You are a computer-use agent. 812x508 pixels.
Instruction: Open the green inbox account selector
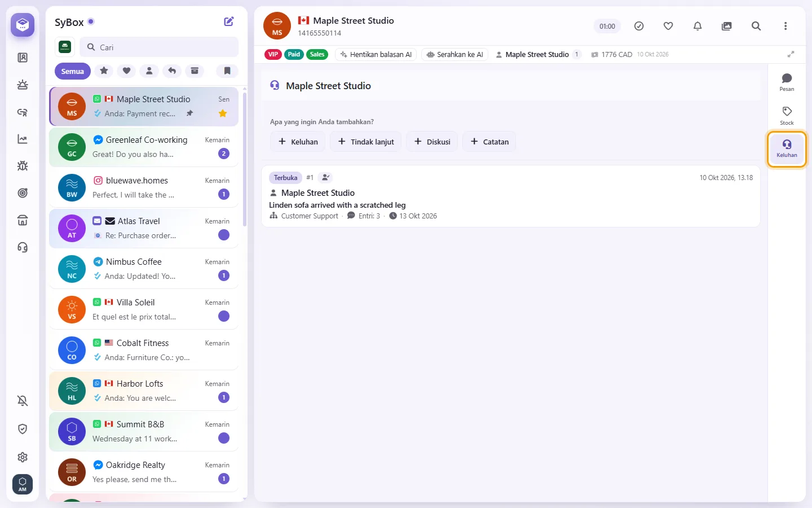click(65, 47)
